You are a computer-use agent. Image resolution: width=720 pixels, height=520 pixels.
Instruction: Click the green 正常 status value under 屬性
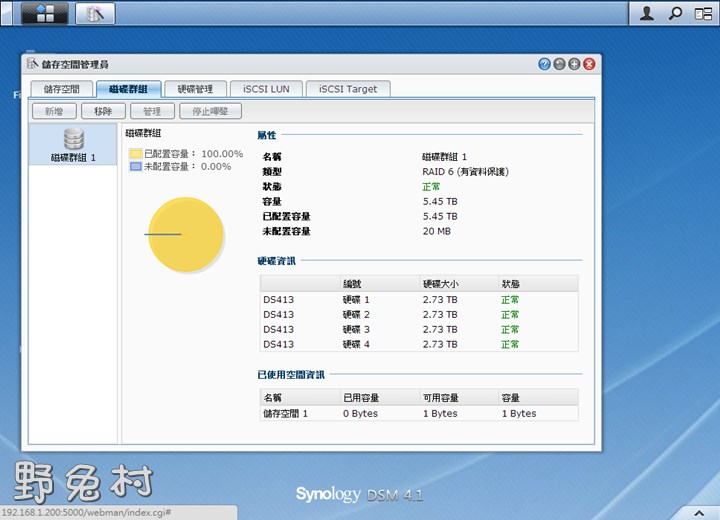point(431,187)
